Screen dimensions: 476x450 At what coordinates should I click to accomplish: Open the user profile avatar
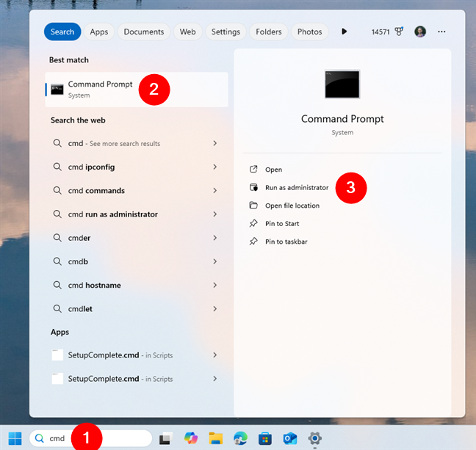420,32
